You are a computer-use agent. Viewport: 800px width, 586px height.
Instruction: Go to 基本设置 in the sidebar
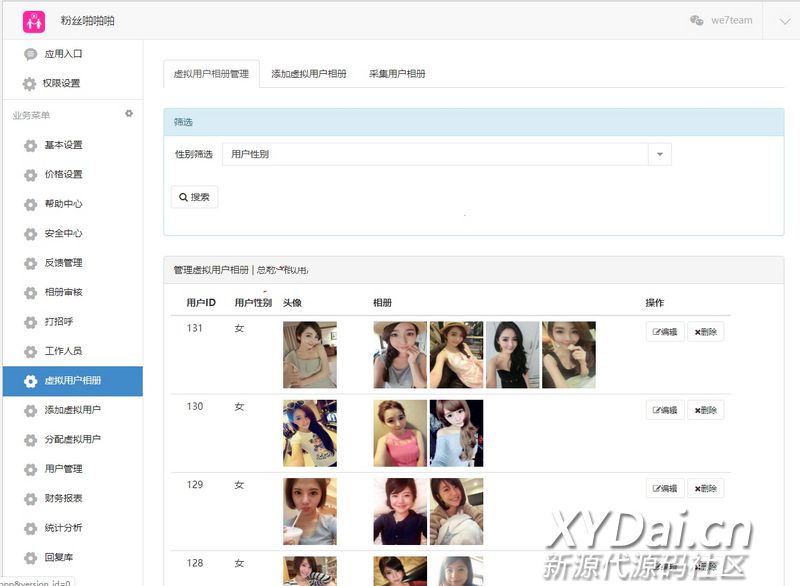click(x=63, y=145)
